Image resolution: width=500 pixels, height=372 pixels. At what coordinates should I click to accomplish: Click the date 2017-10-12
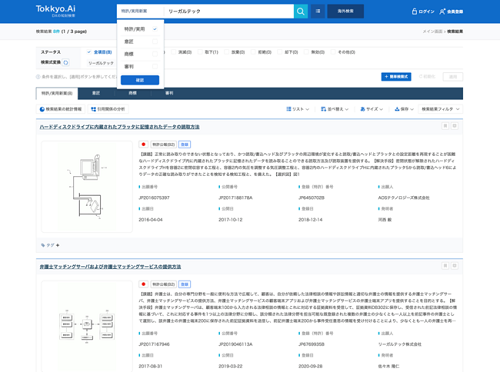pyautogui.click(x=231, y=220)
